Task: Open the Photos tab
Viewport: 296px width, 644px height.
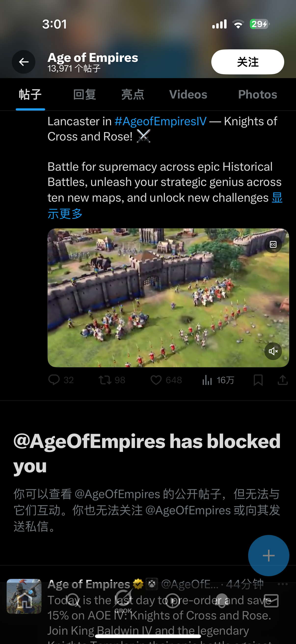Action: click(x=257, y=95)
